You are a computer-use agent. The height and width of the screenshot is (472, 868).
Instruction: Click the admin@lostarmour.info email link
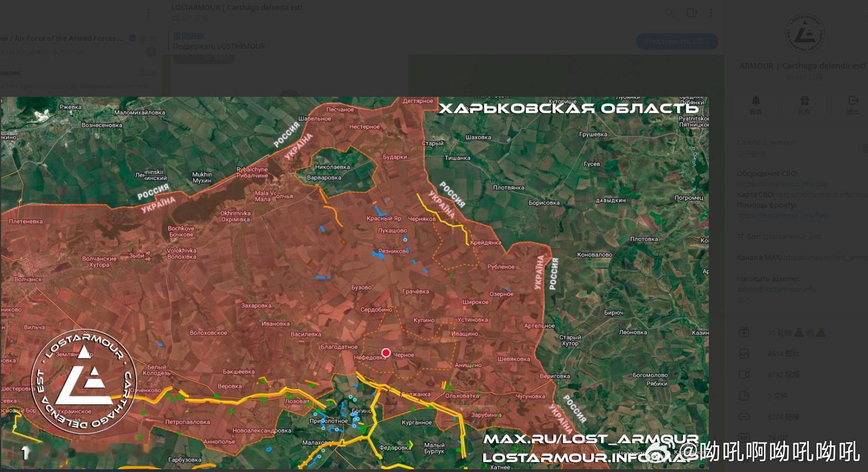[776, 289]
